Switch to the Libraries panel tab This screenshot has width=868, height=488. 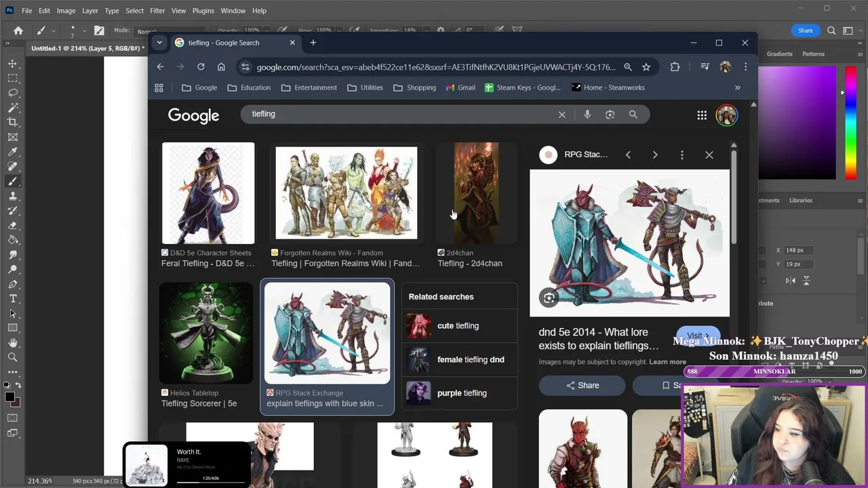point(800,201)
